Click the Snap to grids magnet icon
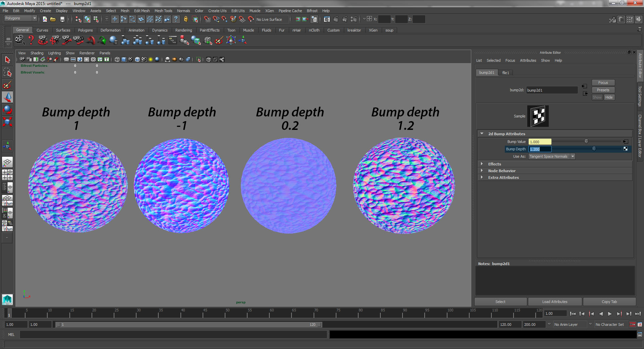This screenshot has width=644, height=349. 207,19
